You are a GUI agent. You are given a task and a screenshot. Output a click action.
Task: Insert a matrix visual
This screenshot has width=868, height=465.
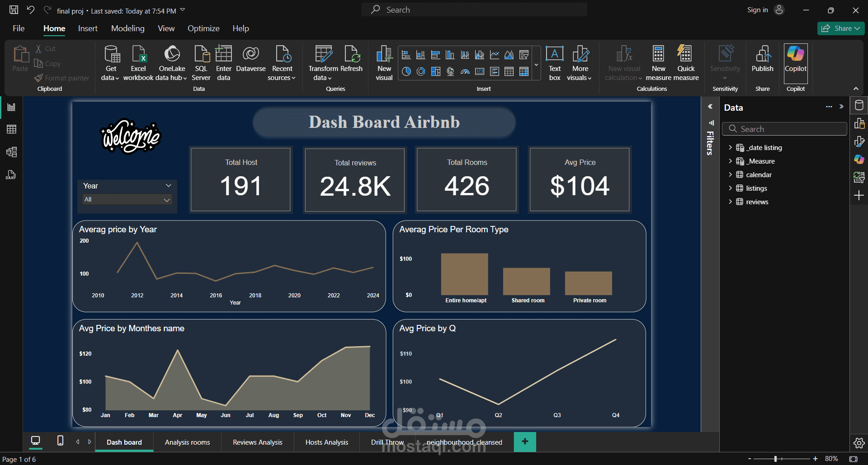click(x=524, y=71)
